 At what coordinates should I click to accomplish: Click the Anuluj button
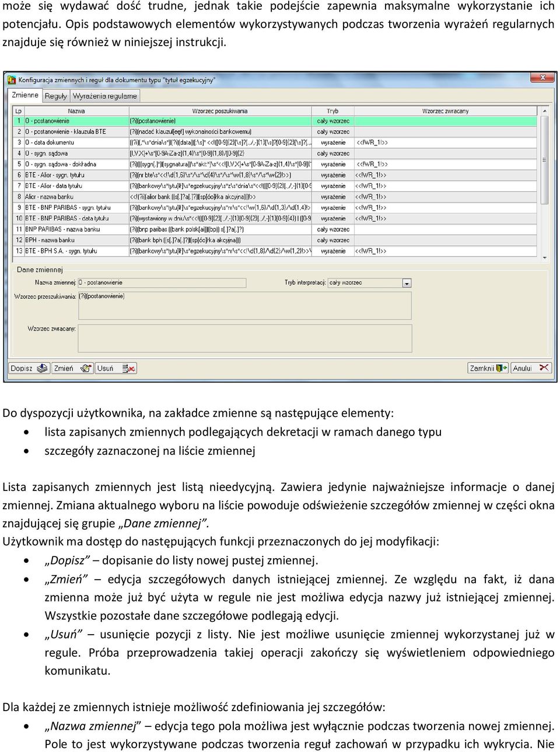(531, 368)
